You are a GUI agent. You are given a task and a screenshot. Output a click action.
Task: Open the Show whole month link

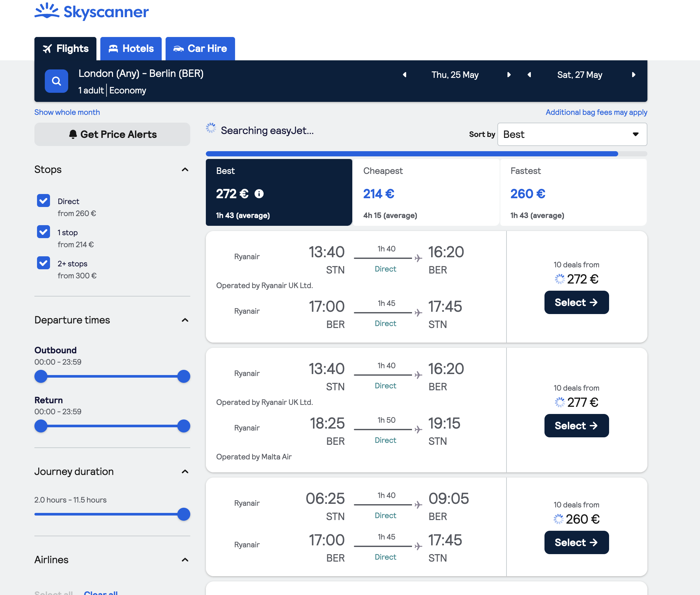[67, 112]
